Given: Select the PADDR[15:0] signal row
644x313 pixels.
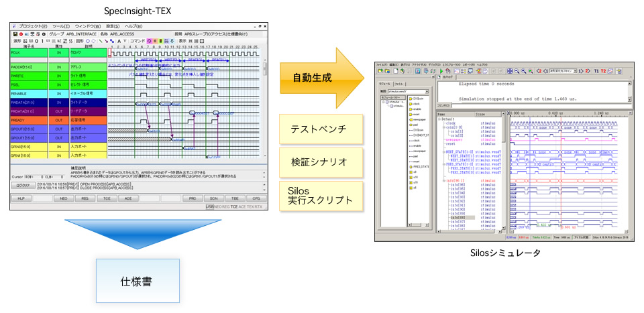Looking at the screenshot, I should click(58, 66).
